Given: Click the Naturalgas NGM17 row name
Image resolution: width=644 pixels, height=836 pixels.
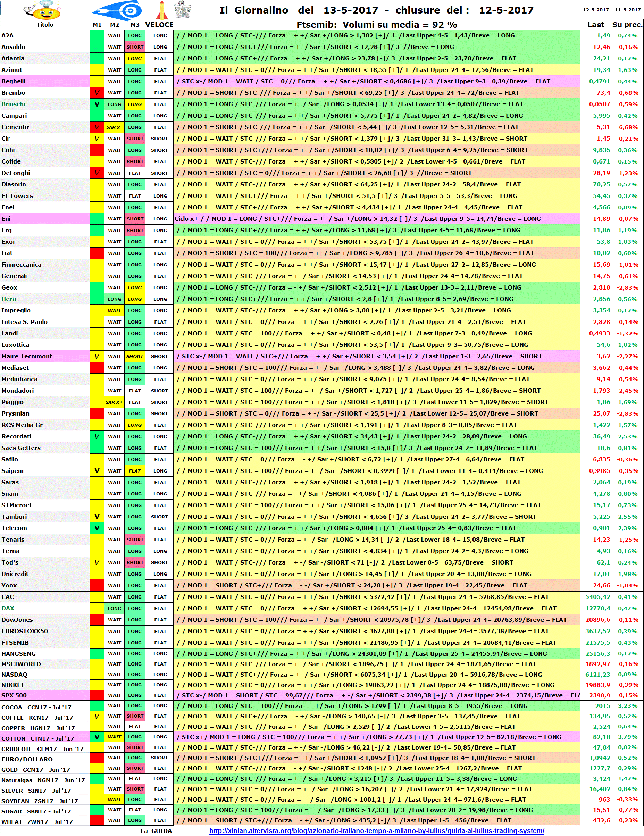Looking at the screenshot, I should click(43, 780).
